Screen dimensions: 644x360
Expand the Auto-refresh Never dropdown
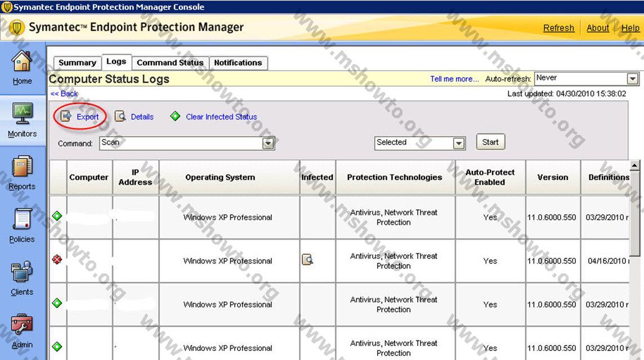pyautogui.click(x=633, y=78)
